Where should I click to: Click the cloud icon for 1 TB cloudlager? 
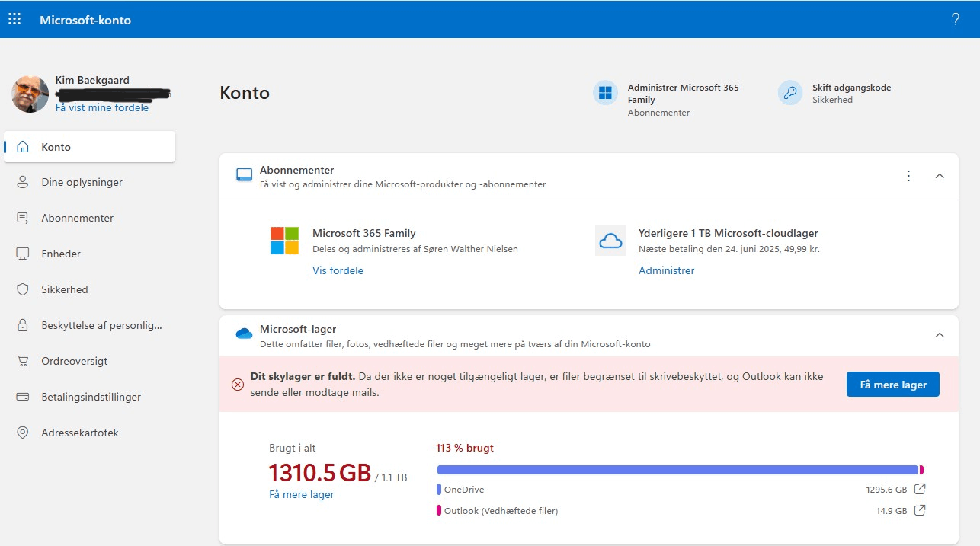610,241
